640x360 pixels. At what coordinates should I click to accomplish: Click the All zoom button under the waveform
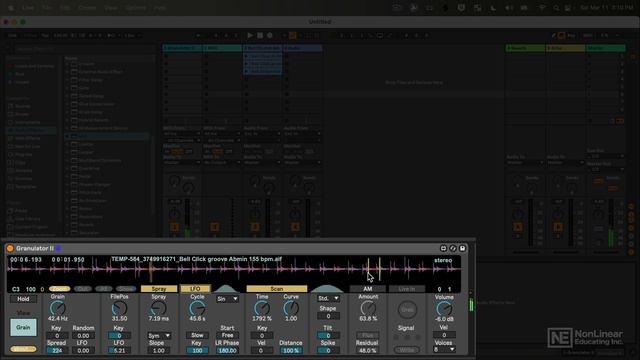pos(103,289)
